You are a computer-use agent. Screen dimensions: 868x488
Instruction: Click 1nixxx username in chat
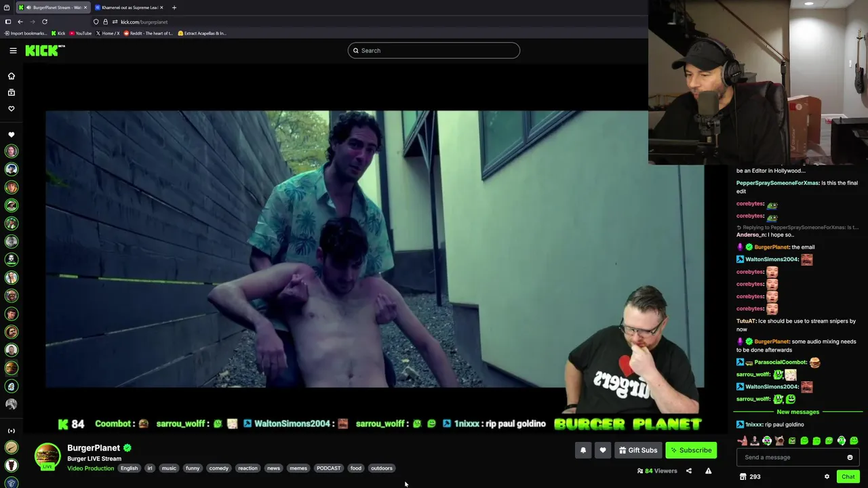coord(754,425)
